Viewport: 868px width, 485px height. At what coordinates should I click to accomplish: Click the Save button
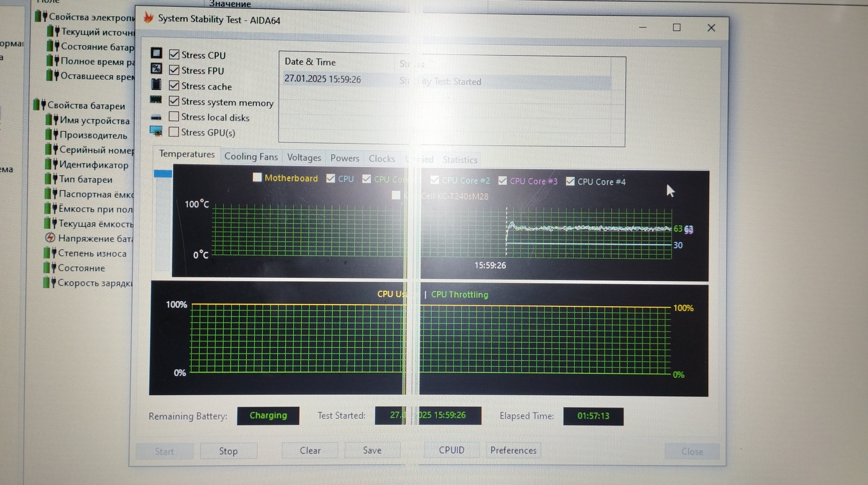pyautogui.click(x=372, y=450)
